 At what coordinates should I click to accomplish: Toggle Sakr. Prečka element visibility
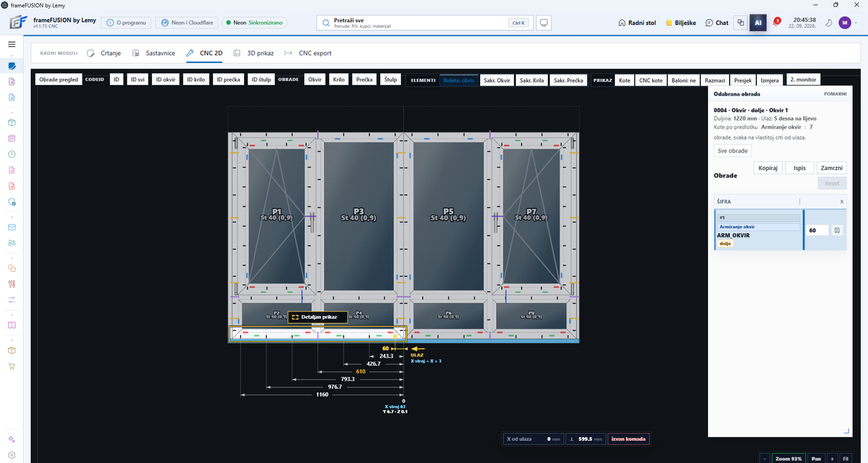(x=568, y=80)
